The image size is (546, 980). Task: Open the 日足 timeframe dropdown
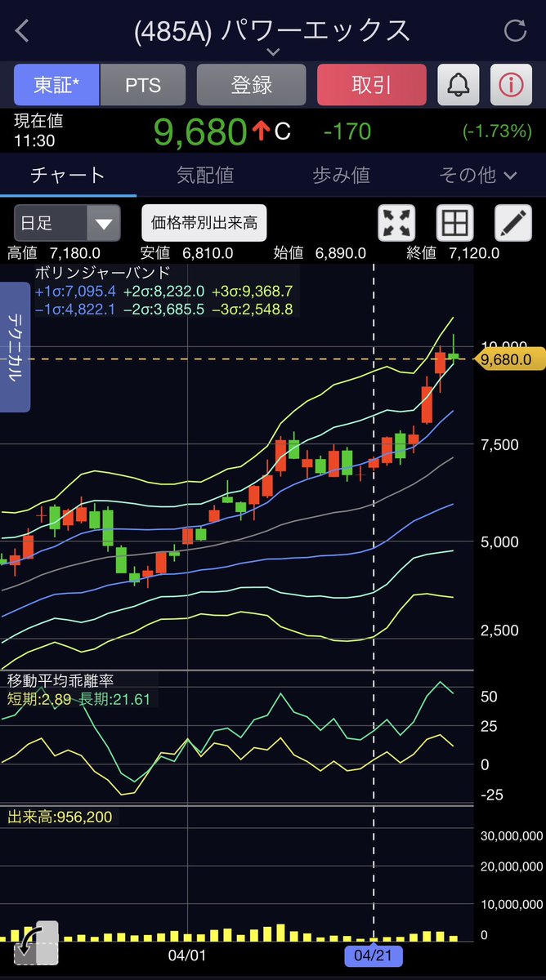[67, 223]
